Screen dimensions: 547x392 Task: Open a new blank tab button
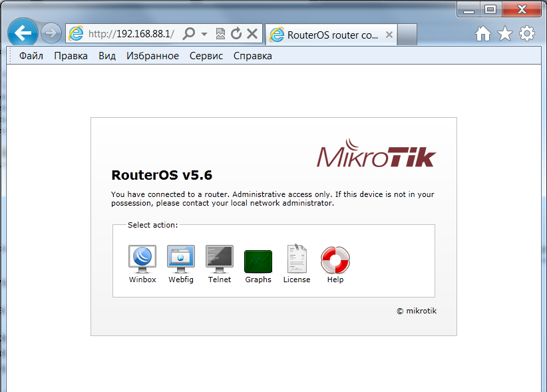click(407, 35)
